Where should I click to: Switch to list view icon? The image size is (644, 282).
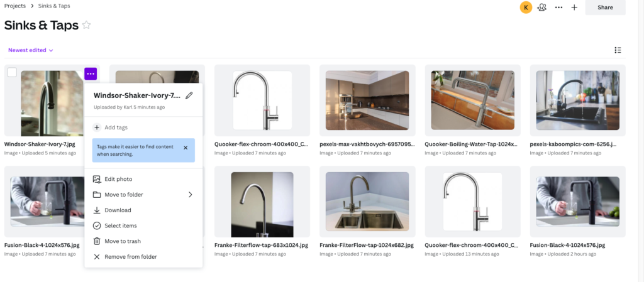tap(618, 50)
